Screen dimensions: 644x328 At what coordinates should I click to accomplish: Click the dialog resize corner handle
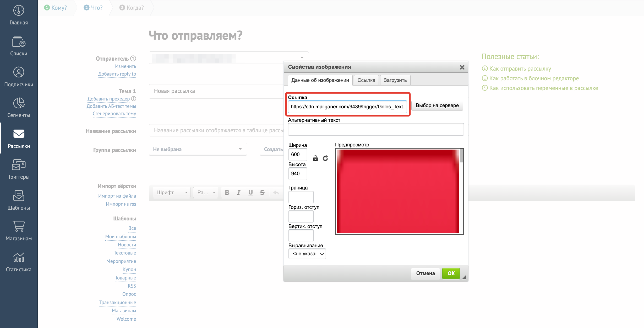tap(464, 277)
